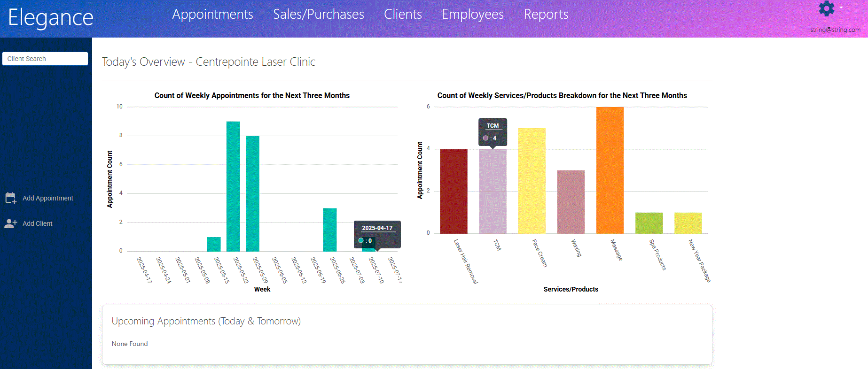This screenshot has height=369, width=868.
Task: Click the Add Client link
Action: (37, 223)
